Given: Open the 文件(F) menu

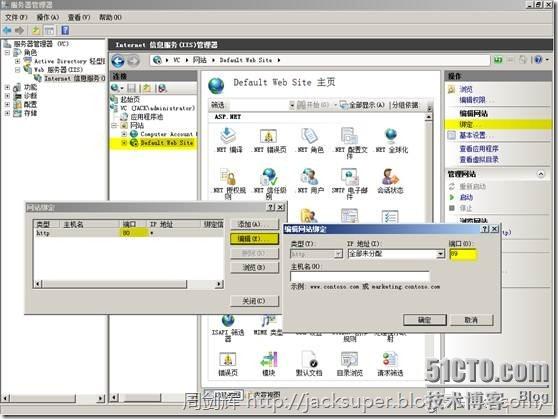Looking at the screenshot, I should point(16,17).
